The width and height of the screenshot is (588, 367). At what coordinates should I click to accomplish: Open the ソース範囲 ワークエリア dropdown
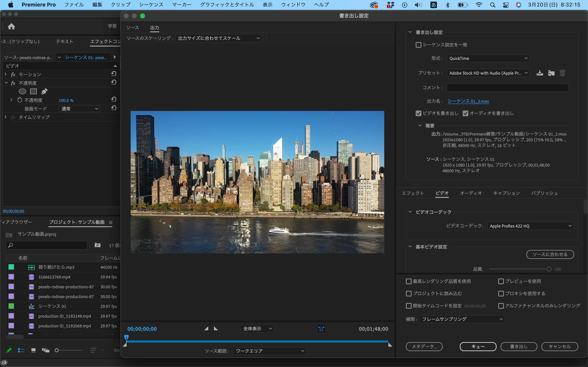[269, 351]
